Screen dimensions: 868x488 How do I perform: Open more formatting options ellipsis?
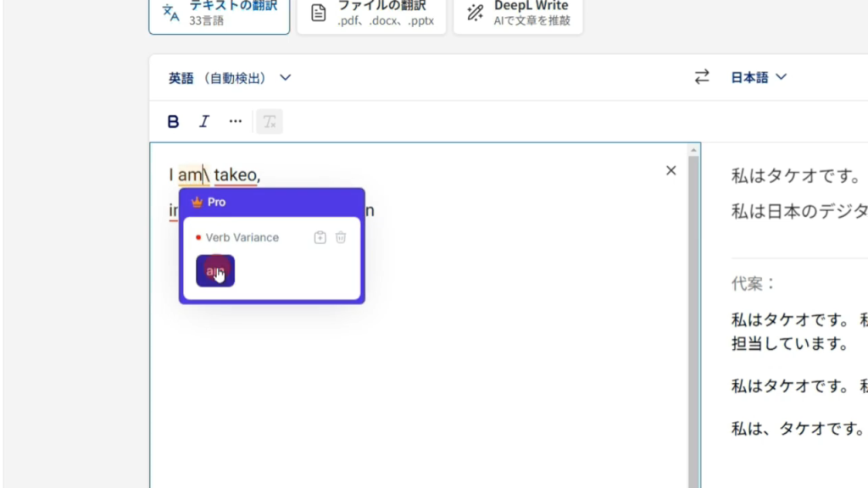click(x=236, y=122)
